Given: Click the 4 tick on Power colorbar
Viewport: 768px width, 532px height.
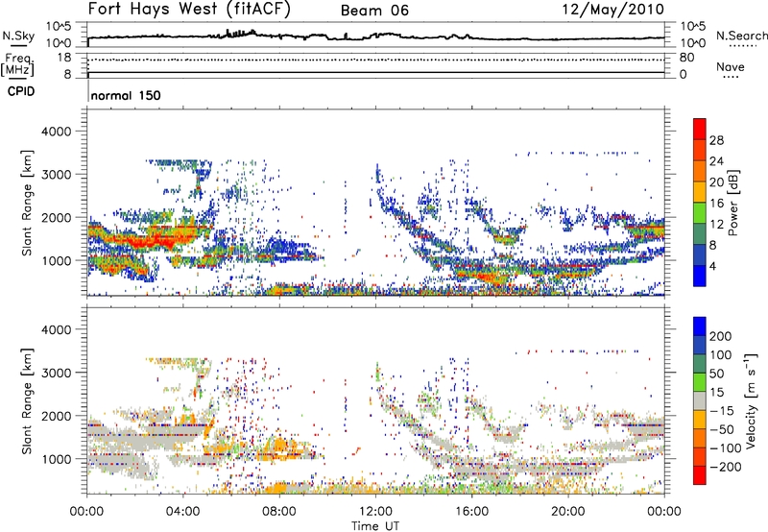Looking at the screenshot, I should point(713,266).
